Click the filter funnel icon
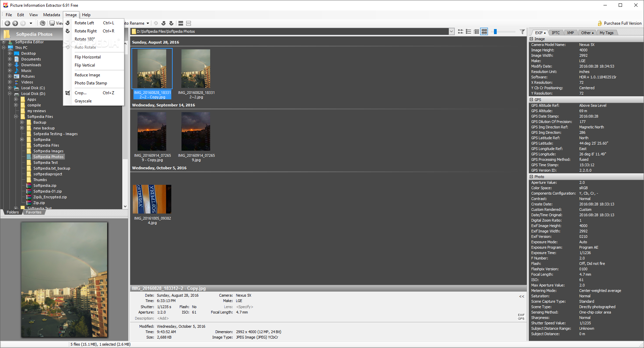The width and height of the screenshot is (644, 348). pyautogui.click(x=522, y=31)
